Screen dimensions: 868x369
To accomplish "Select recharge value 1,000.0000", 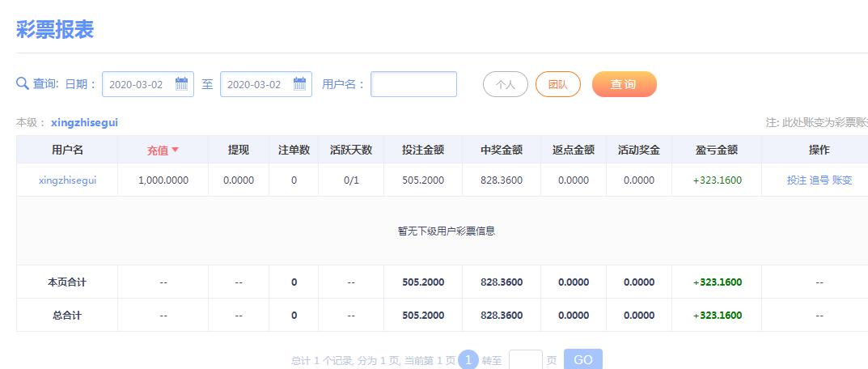I will point(163,180).
